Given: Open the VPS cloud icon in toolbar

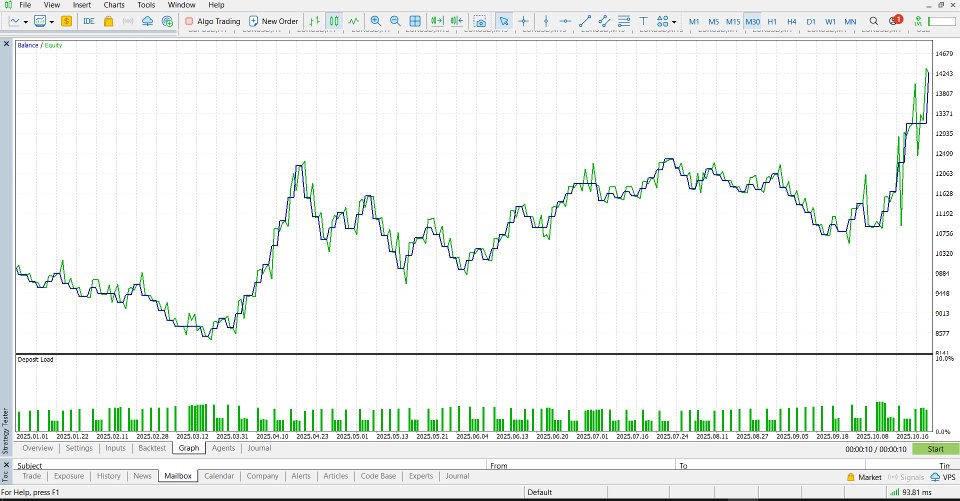Looking at the screenshot, I should pos(148,21).
